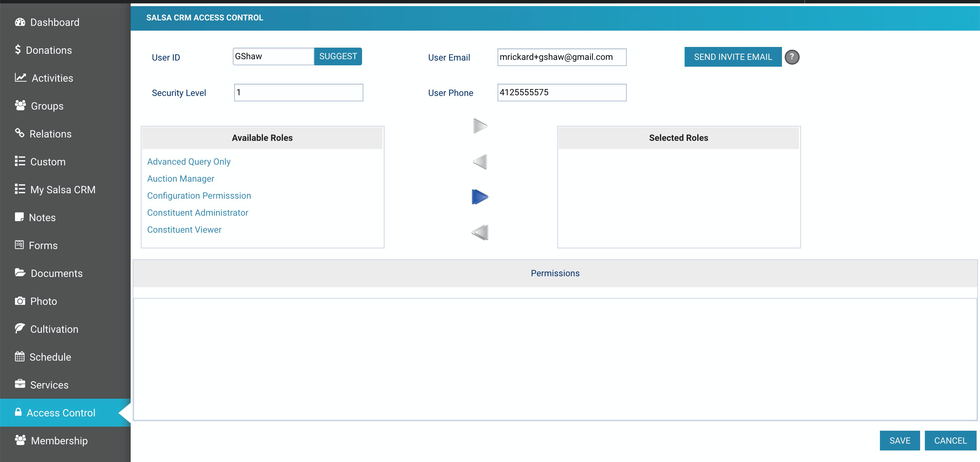Click the SUGGEST button

coord(338,56)
